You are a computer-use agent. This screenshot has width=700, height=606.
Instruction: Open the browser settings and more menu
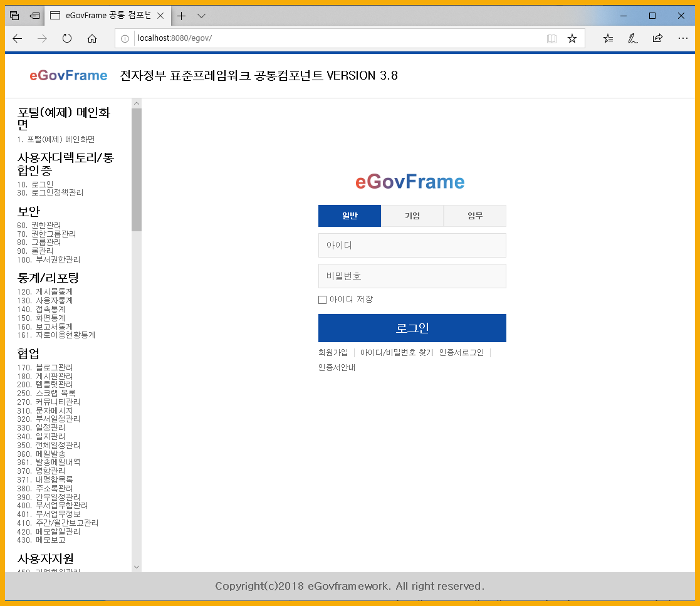[x=682, y=38]
